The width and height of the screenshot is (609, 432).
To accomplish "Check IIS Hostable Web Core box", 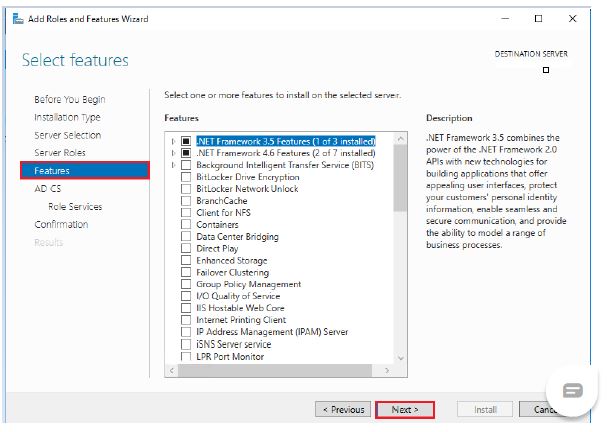I will tap(186, 308).
